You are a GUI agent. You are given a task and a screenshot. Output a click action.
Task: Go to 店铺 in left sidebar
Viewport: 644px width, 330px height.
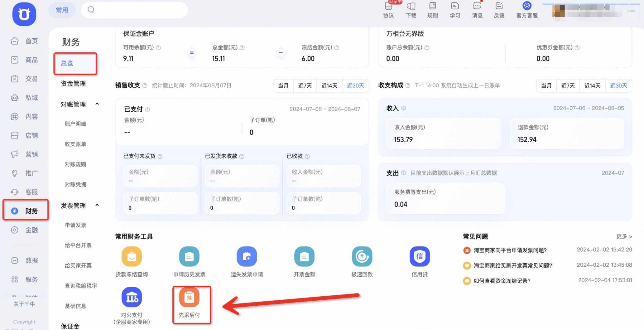[x=24, y=135]
